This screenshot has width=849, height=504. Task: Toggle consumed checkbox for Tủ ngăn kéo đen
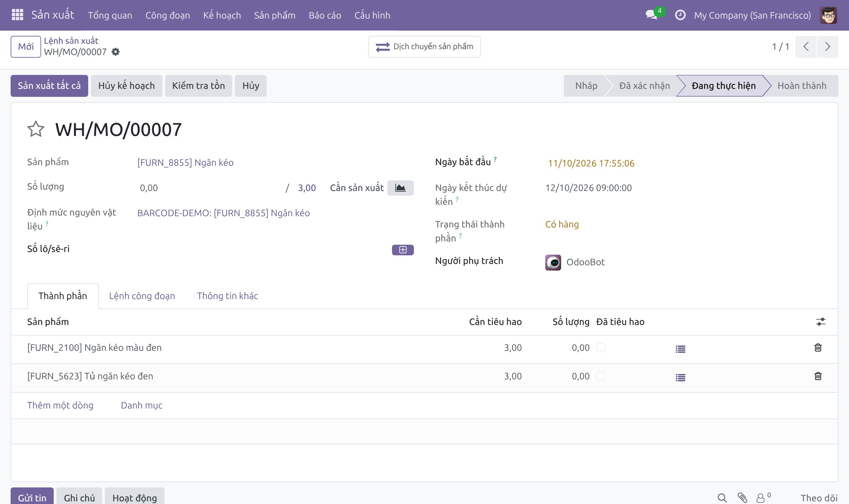coord(601,376)
